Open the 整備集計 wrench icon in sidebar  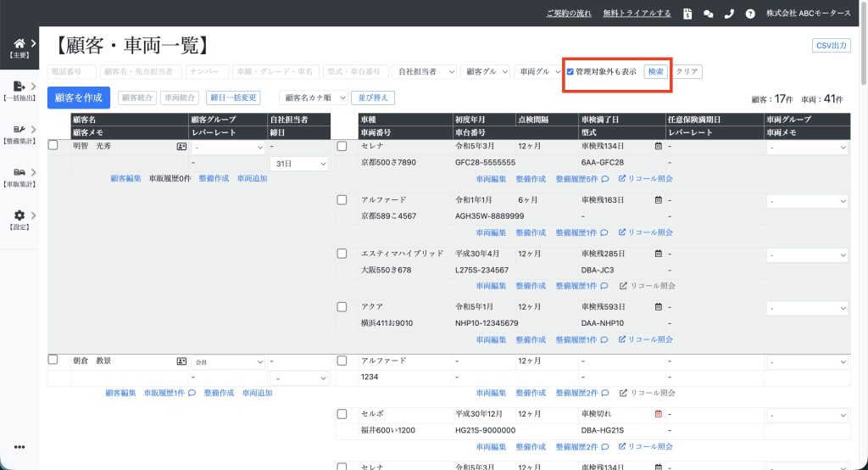pyautogui.click(x=19, y=130)
